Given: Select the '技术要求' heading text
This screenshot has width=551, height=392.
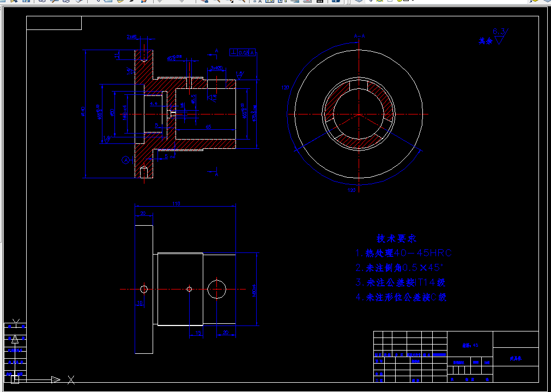Looking at the screenshot, I should coord(396,238).
